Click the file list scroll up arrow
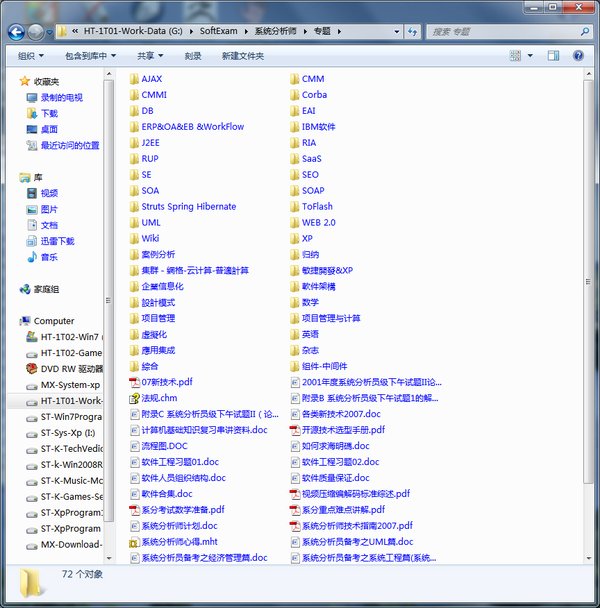This screenshot has height=608, width=600. (x=588, y=73)
